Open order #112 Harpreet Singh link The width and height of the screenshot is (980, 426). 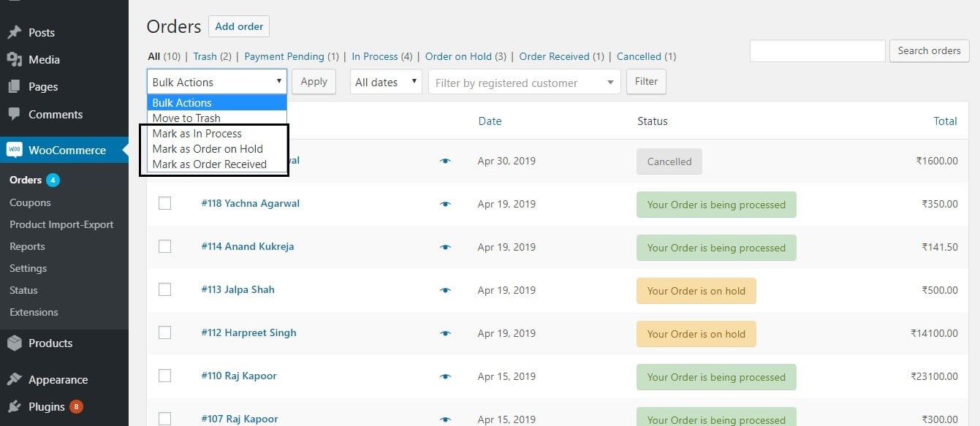(248, 332)
